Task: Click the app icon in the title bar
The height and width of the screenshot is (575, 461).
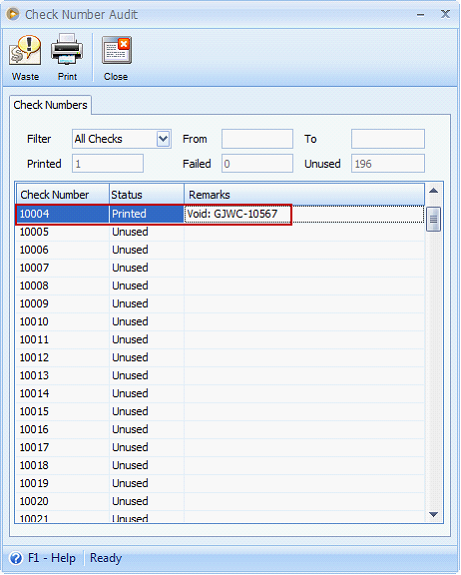Action: click(x=13, y=14)
